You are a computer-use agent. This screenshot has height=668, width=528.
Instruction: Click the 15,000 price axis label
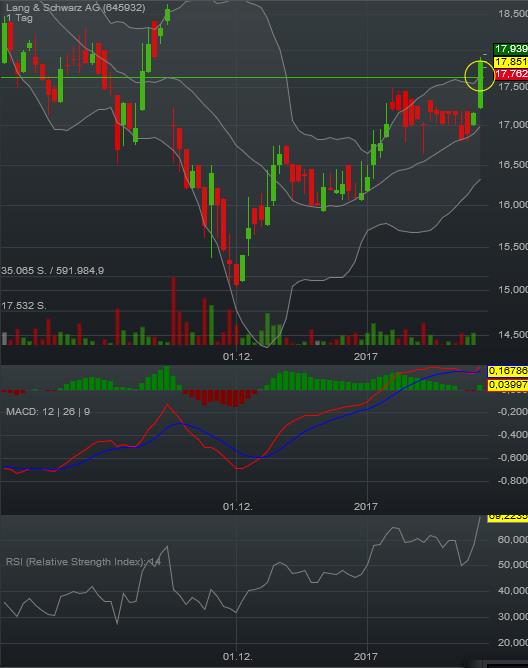click(513, 290)
